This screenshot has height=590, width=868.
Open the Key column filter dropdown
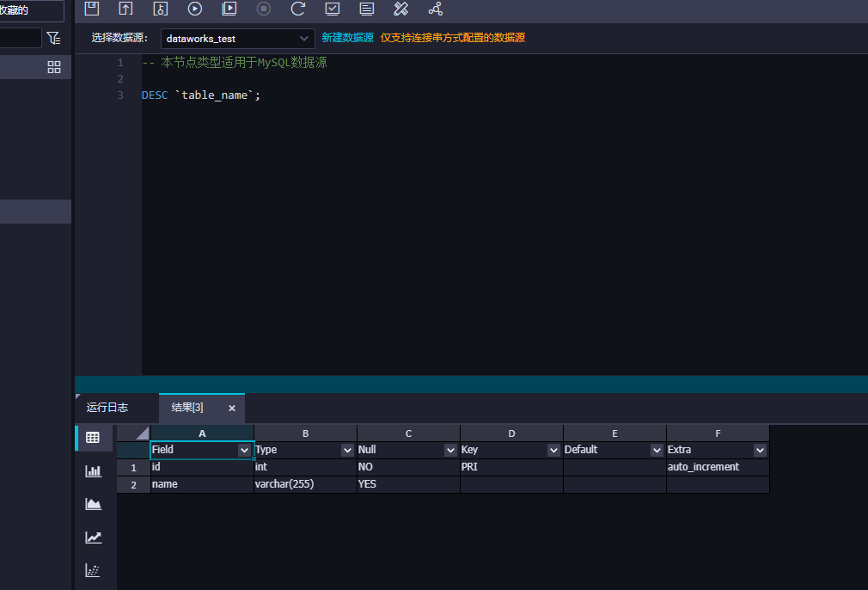coord(553,451)
